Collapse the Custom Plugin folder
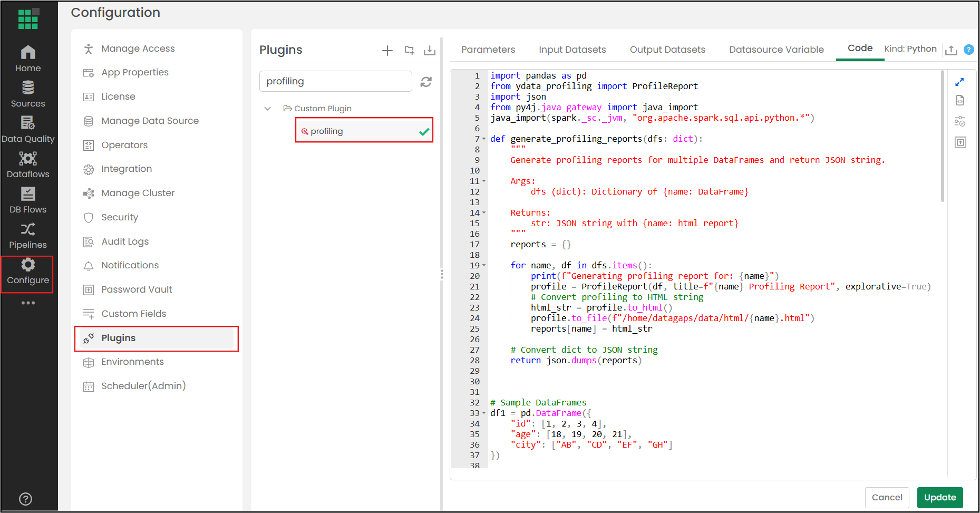980x513 pixels. coord(268,109)
